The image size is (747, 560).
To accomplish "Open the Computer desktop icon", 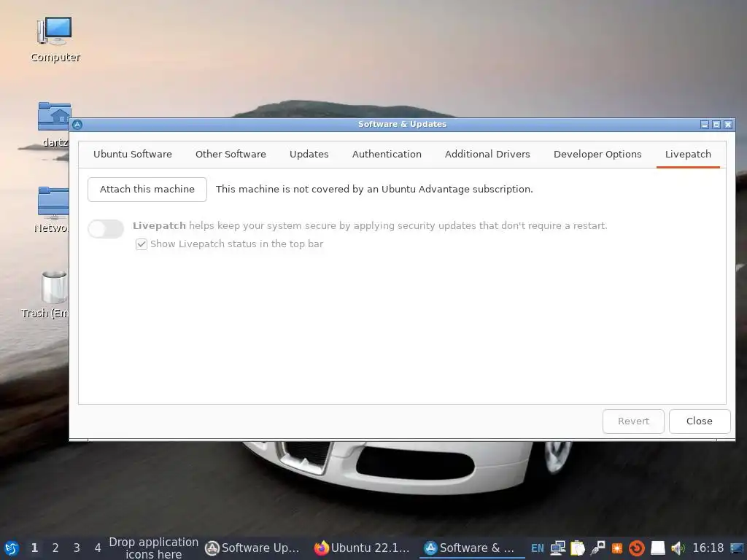I will pos(55,40).
